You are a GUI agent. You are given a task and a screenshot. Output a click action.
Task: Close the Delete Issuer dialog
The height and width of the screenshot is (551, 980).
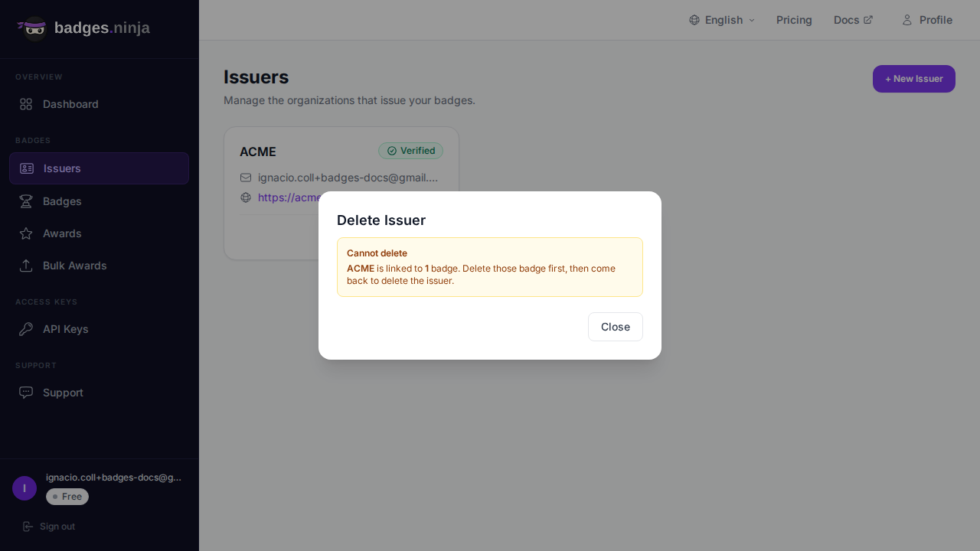click(615, 327)
